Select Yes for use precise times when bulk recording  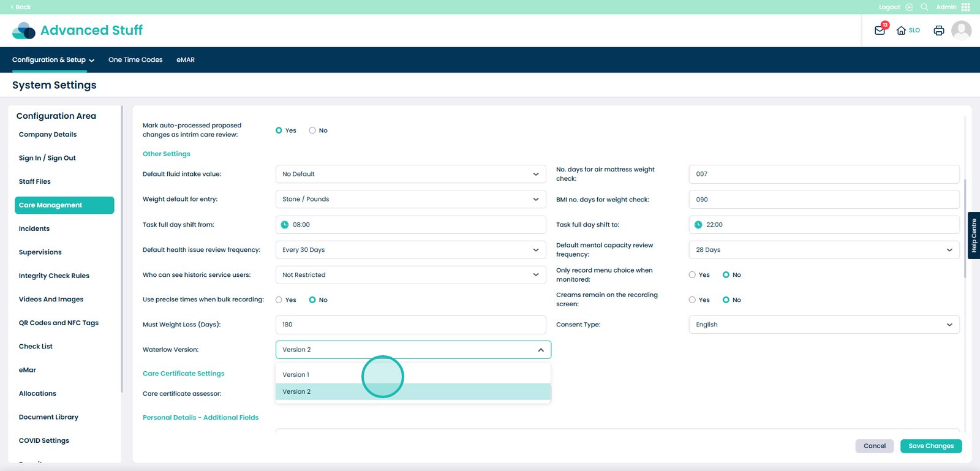[x=279, y=300]
